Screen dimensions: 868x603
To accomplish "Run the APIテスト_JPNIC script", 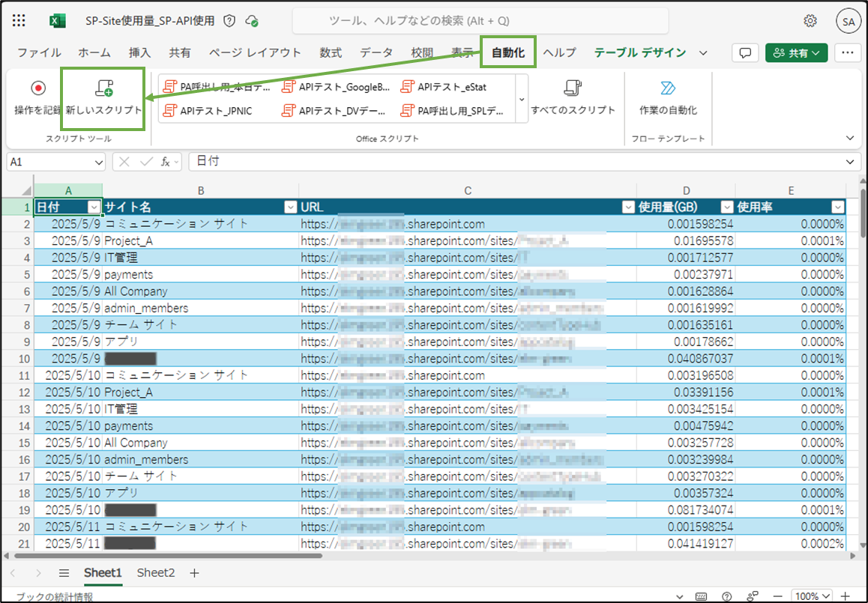I will (208, 111).
